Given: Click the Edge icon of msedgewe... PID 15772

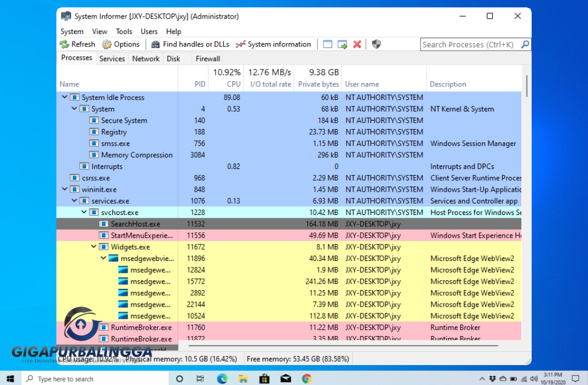Looking at the screenshot, I should [123, 281].
